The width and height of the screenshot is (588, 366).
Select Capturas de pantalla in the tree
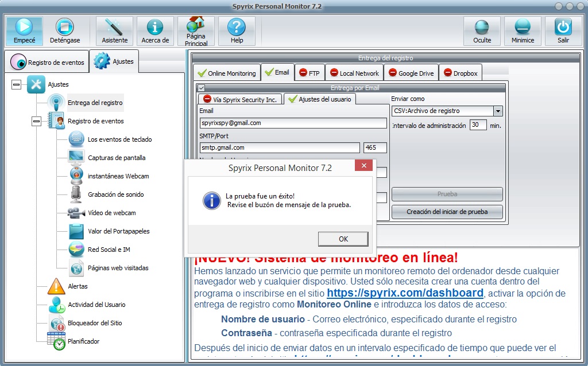[117, 158]
